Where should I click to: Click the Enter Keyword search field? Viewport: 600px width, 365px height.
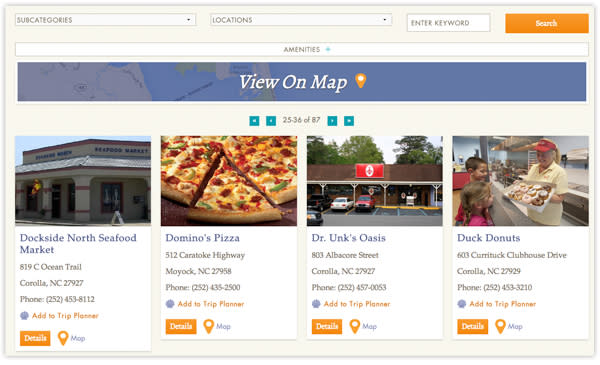pos(448,23)
